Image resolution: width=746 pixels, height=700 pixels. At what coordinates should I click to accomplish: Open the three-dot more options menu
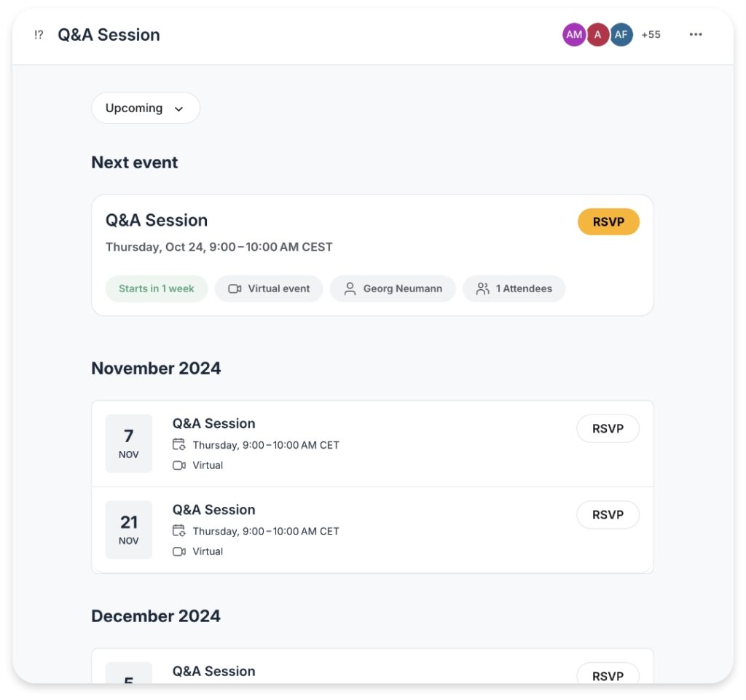pyautogui.click(x=696, y=34)
